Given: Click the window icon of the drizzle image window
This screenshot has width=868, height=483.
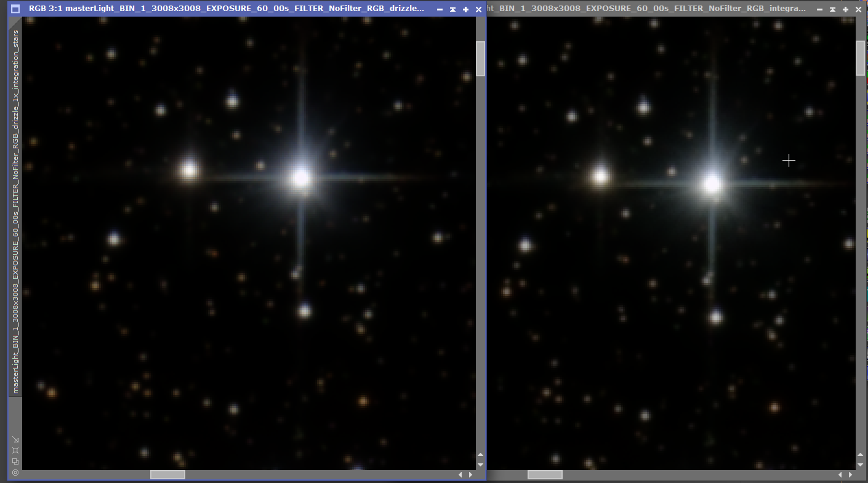Looking at the screenshot, I should click(x=15, y=9).
